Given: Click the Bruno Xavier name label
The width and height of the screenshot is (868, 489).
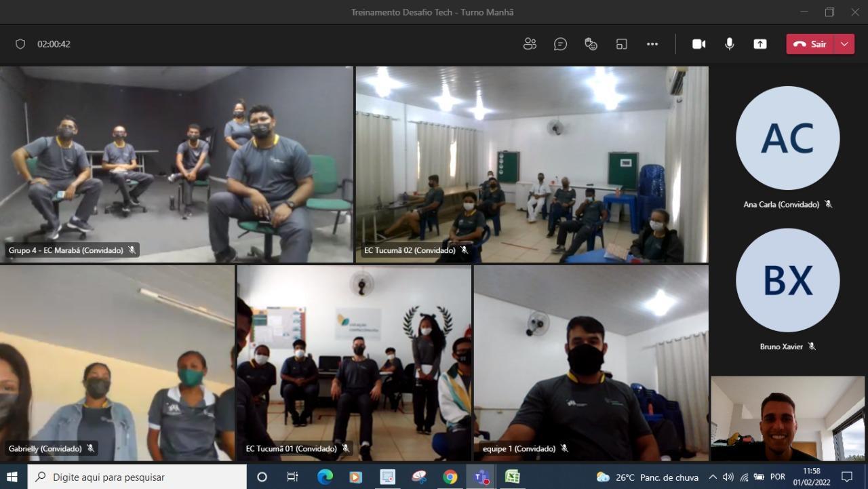Looking at the screenshot, I should point(781,347).
